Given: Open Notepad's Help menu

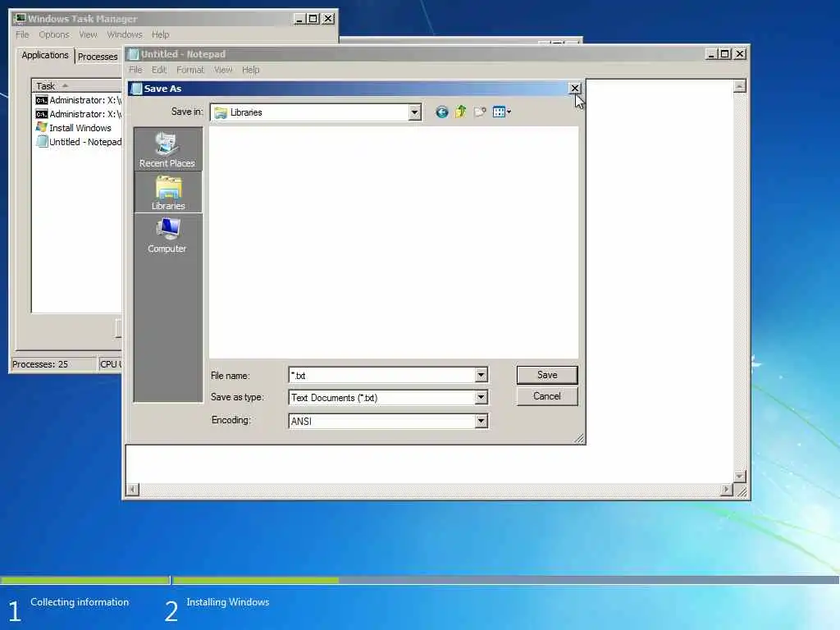Looking at the screenshot, I should coord(251,70).
